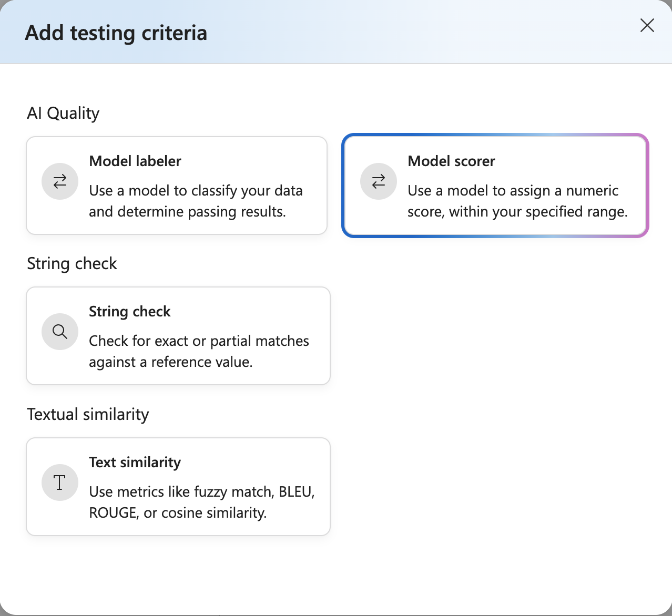Click the String check section heading
The height and width of the screenshot is (616, 672).
tap(72, 263)
